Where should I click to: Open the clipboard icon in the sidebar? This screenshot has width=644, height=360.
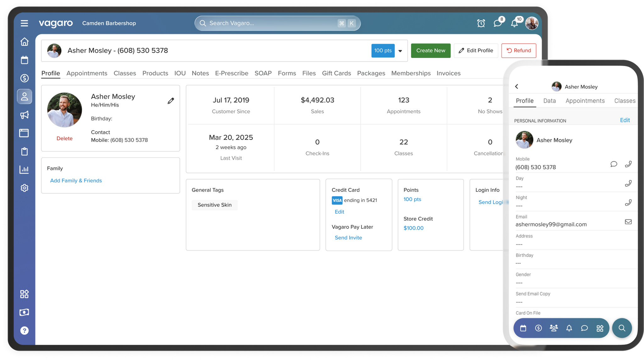point(24,152)
